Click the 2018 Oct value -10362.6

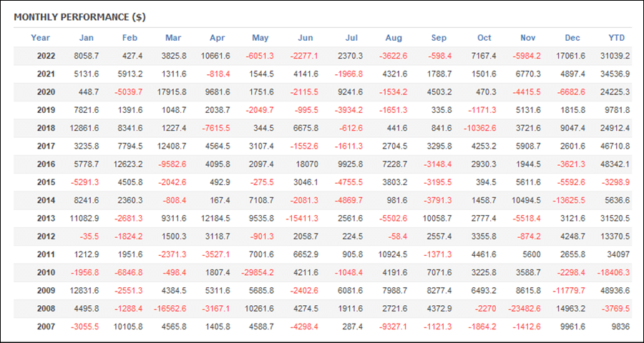480,129
